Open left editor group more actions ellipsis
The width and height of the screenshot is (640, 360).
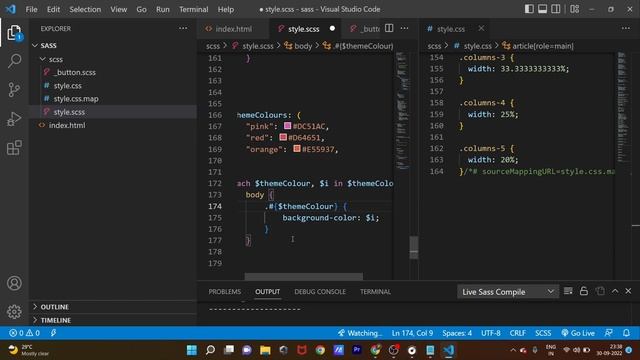[404, 28]
